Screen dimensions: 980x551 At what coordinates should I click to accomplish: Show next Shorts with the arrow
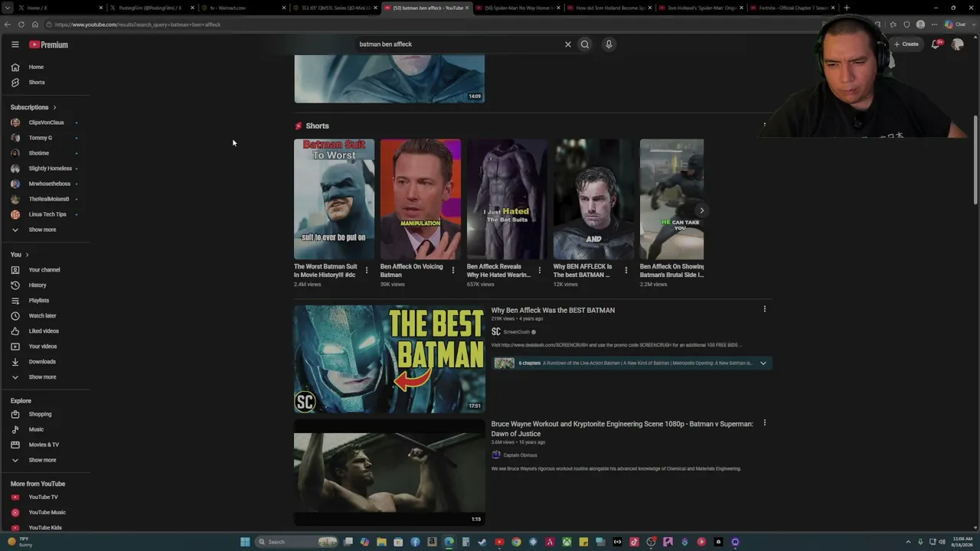pos(701,210)
